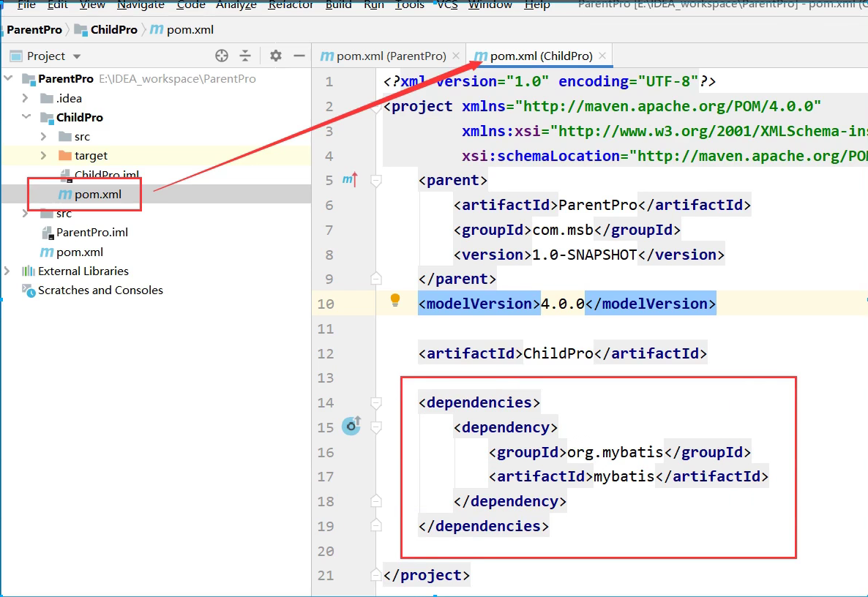868x597 pixels.
Task: Open the Edit menu
Action: point(58,5)
